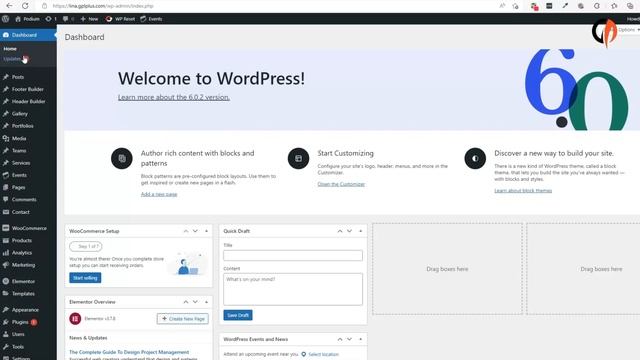
Task: Move Elementor Overview widget up
Action: (186, 302)
